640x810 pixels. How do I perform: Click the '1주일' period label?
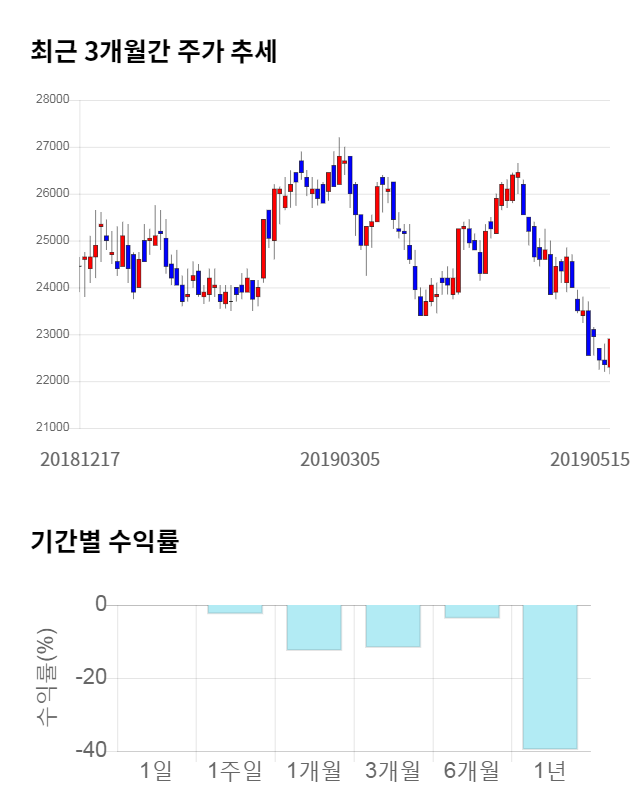235,771
